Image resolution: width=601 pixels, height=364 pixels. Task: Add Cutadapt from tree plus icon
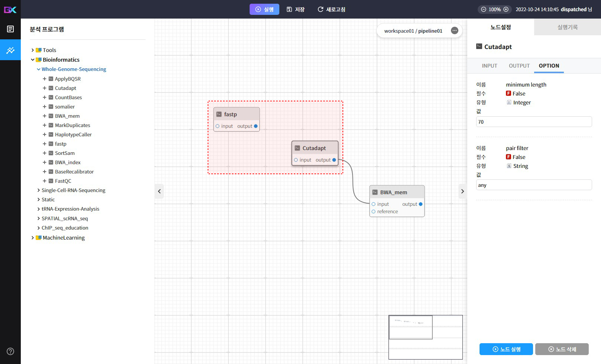[45, 88]
